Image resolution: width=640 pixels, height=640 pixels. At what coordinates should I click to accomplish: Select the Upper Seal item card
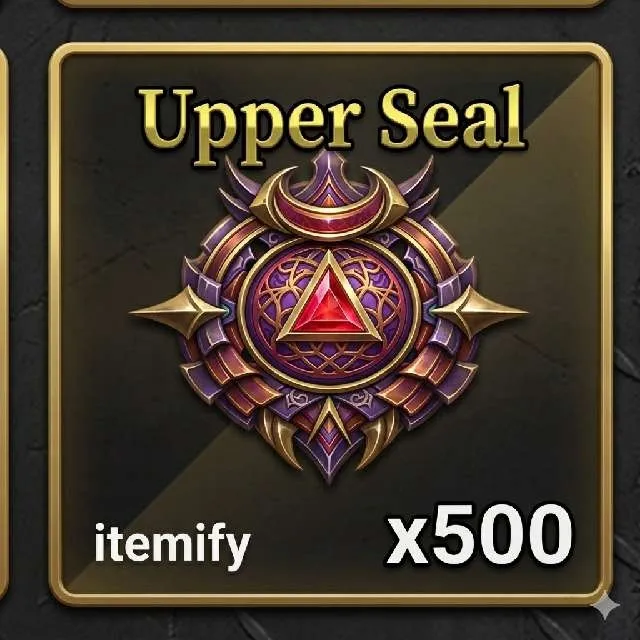[x=331, y=324]
